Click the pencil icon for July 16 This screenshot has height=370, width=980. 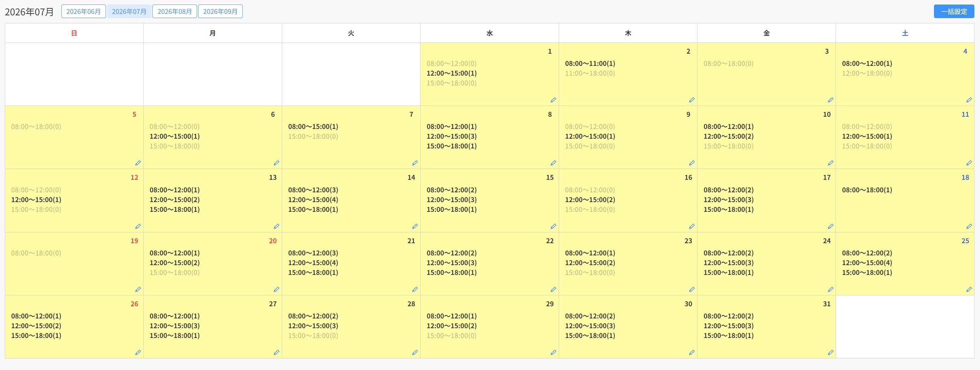tap(692, 226)
